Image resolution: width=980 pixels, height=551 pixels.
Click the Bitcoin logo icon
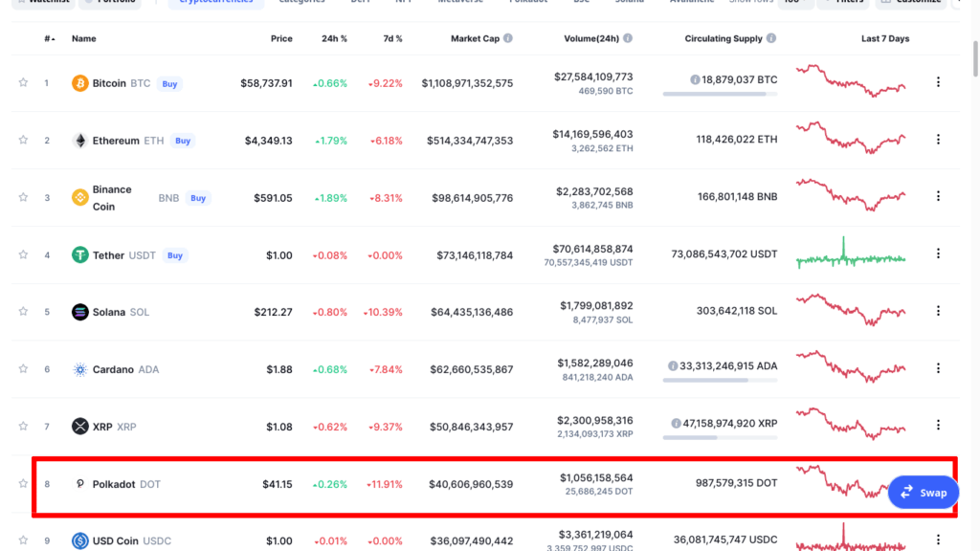coord(80,83)
